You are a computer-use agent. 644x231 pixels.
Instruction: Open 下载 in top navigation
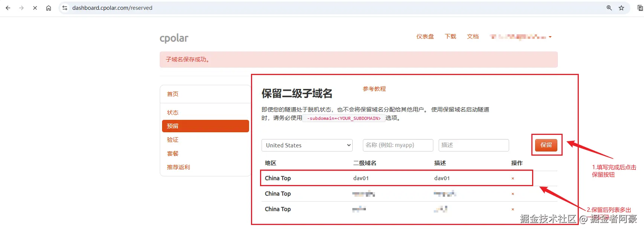point(450,37)
